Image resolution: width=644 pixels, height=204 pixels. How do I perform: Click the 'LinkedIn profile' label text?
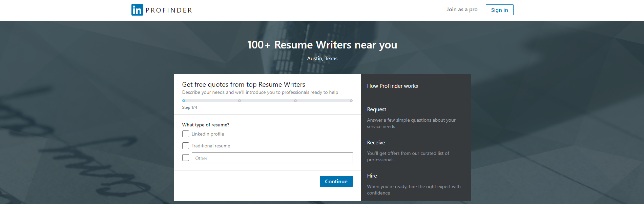208,134
